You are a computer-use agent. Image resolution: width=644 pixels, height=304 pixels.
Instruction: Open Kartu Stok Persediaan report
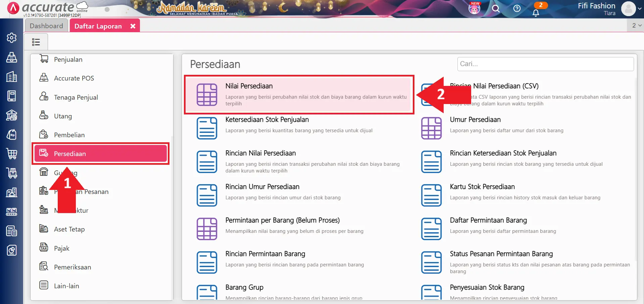click(x=482, y=187)
